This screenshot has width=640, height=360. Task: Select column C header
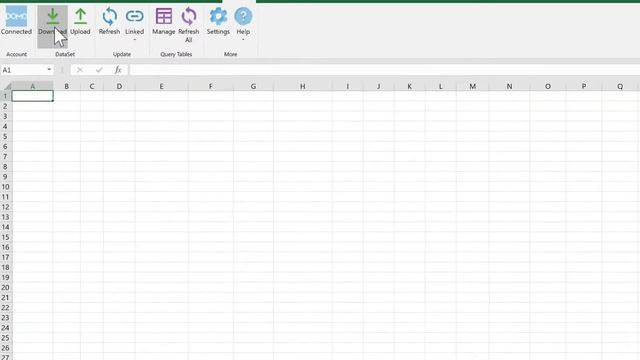tap(92, 86)
